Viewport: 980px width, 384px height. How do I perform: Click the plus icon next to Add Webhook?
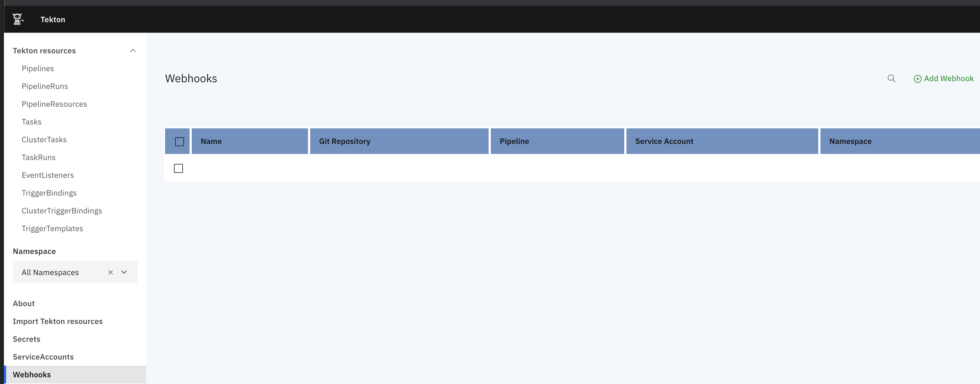(x=918, y=79)
